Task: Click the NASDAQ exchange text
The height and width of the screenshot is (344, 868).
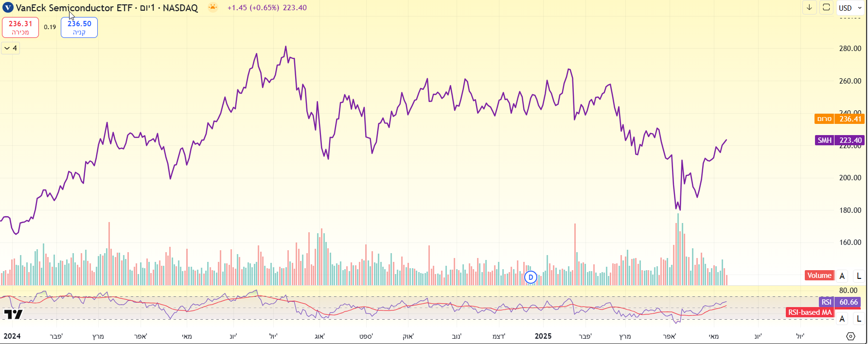Action: click(x=180, y=8)
